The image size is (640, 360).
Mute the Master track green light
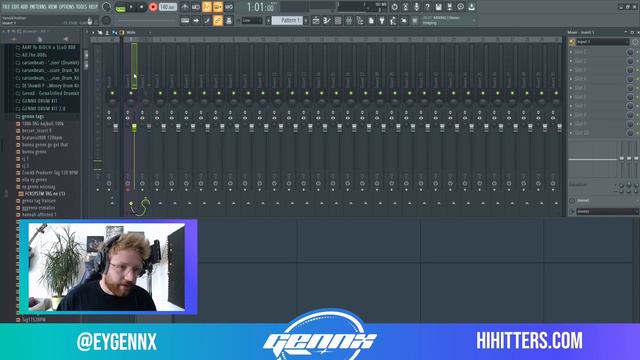112,93
